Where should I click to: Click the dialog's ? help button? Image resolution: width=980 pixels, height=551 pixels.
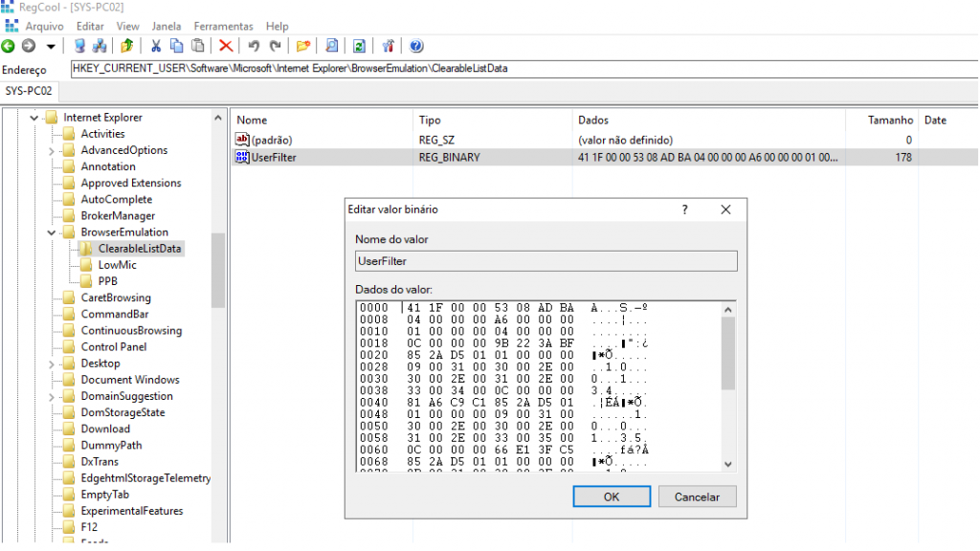pos(685,209)
